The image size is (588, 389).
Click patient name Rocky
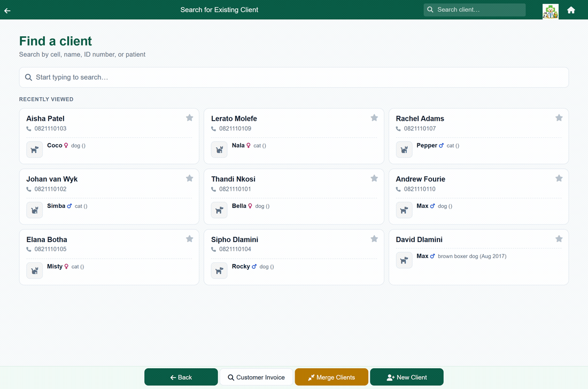[241, 267]
